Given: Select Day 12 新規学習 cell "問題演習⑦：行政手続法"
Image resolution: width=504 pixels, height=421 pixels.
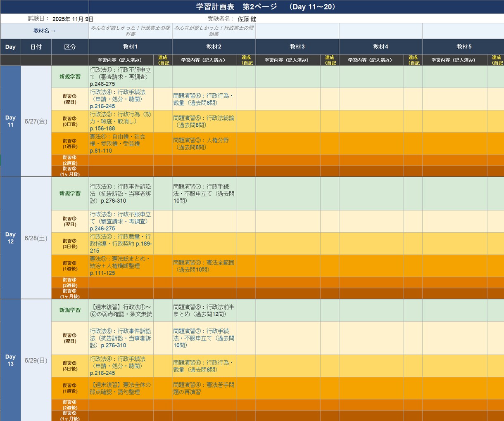Looking at the screenshot, I should (x=205, y=194).
